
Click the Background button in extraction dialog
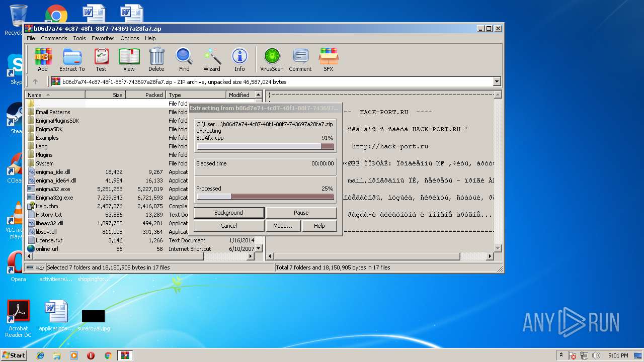(x=228, y=213)
